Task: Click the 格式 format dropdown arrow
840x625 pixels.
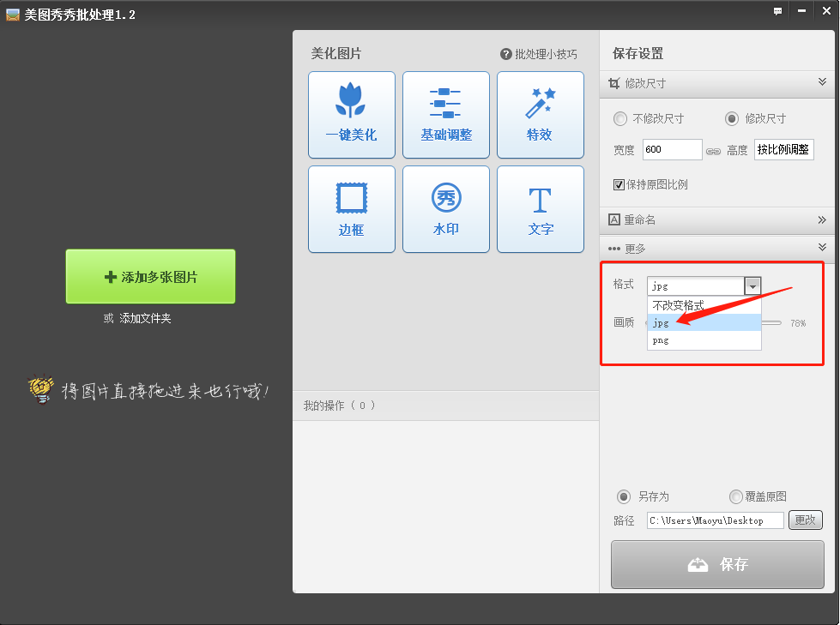Action: point(752,286)
